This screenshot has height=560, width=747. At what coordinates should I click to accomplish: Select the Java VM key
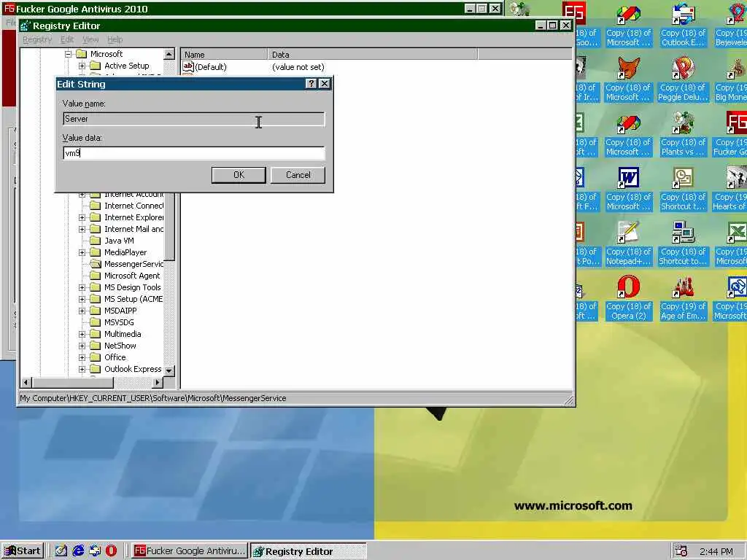119,241
